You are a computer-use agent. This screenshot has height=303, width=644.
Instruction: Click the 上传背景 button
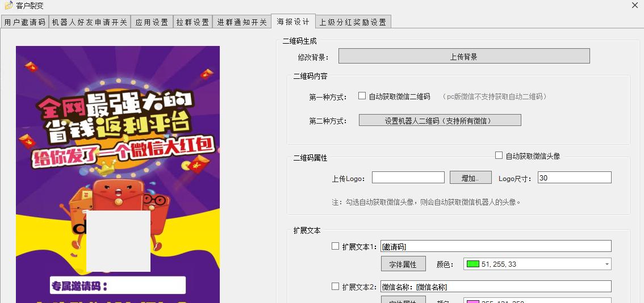[x=464, y=56]
